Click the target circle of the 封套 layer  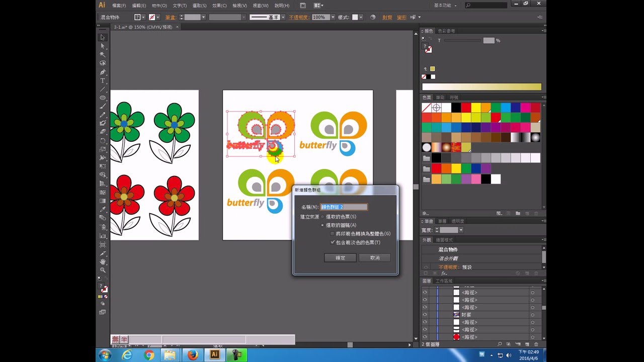tap(532, 315)
